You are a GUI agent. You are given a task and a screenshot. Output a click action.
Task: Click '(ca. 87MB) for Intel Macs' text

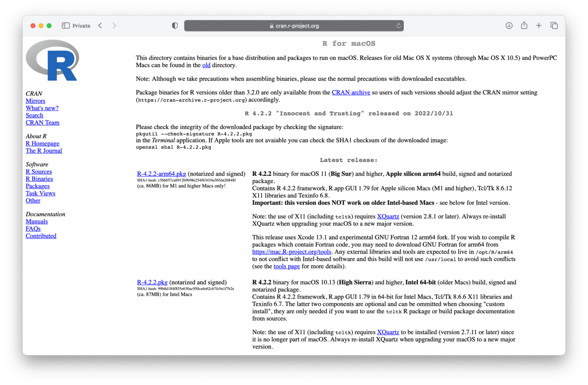click(164, 294)
